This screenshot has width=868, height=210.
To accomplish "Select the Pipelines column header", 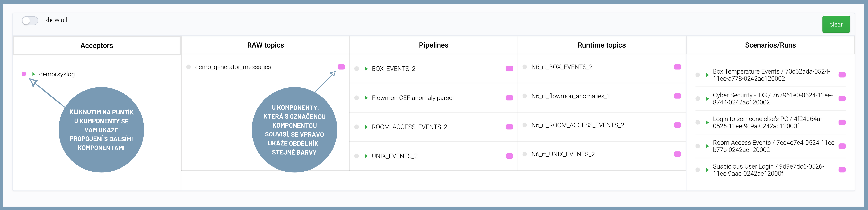I will [433, 45].
